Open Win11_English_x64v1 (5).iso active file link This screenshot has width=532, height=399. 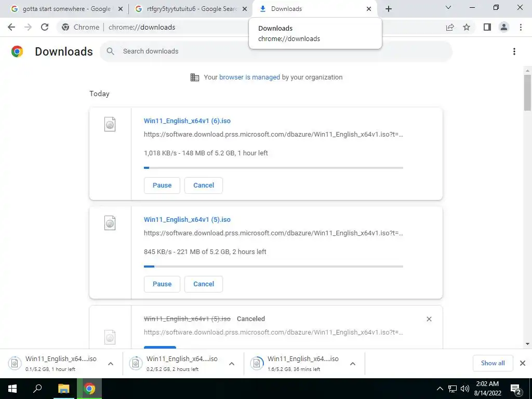187,220
